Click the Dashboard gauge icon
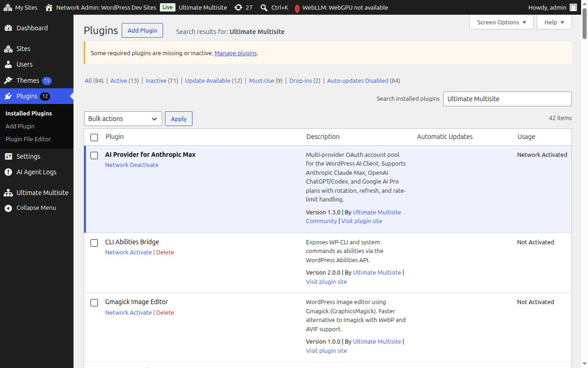The width and height of the screenshot is (588, 368). [8, 28]
